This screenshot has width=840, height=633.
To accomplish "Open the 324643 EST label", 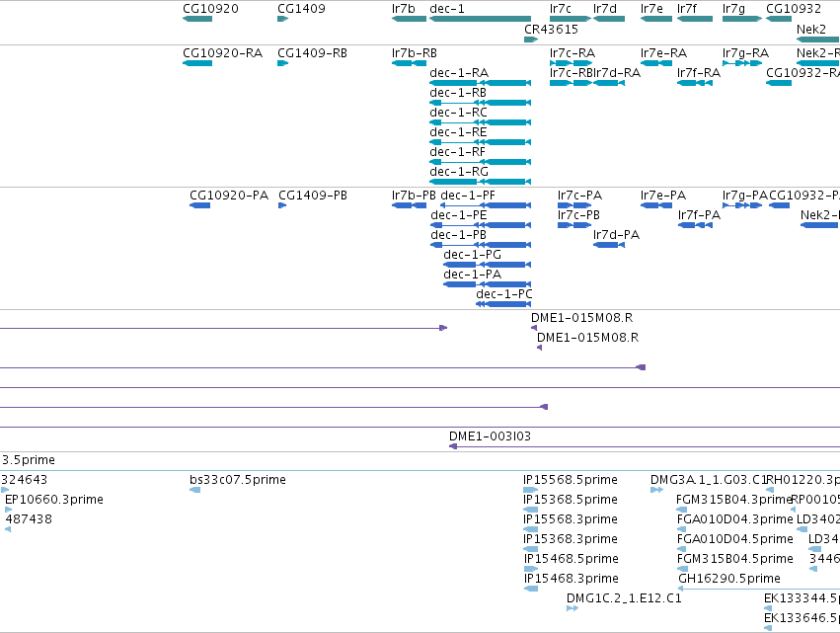I will (24, 480).
